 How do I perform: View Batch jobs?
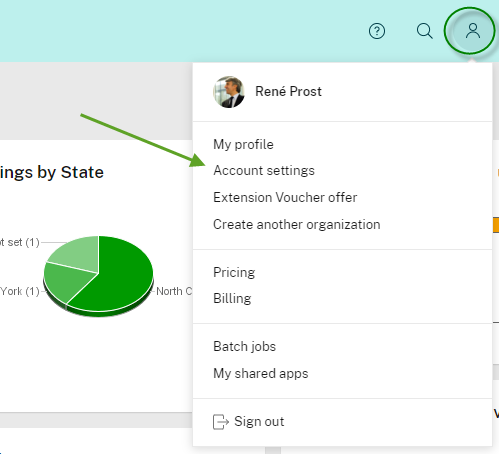(244, 346)
